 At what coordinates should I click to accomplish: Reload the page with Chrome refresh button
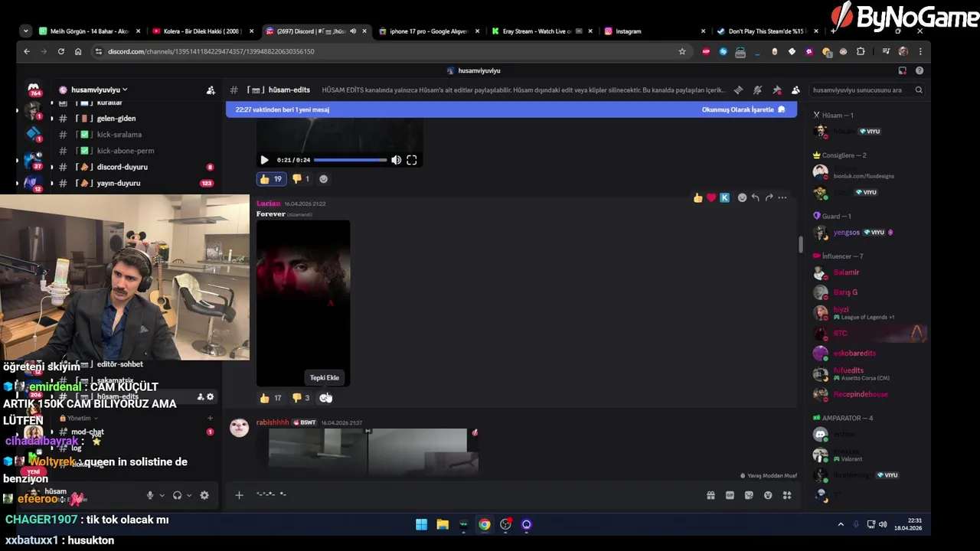60,51
